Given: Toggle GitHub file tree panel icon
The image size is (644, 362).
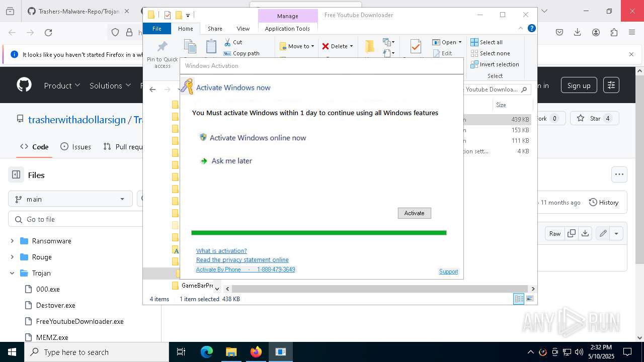Looking at the screenshot, I should point(16,175).
